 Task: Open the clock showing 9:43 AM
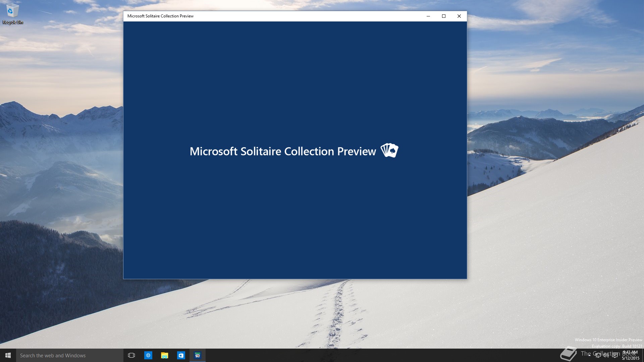tap(630, 355)
